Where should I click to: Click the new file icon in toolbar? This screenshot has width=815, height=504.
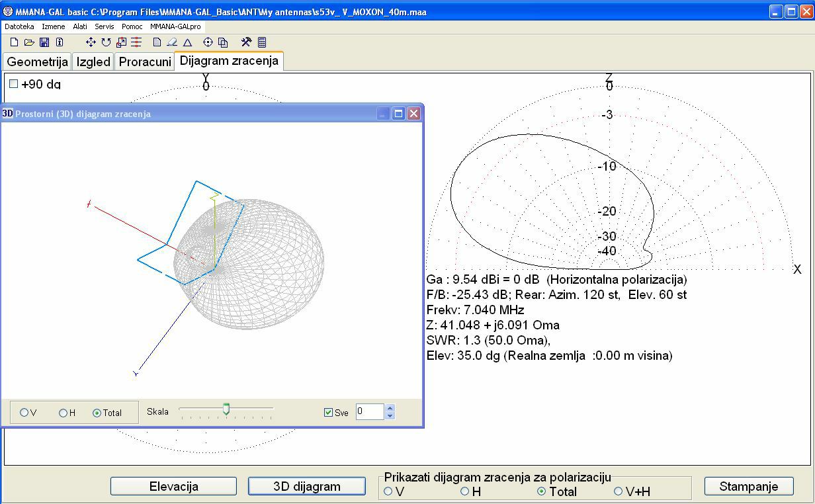tap(15, 42)
